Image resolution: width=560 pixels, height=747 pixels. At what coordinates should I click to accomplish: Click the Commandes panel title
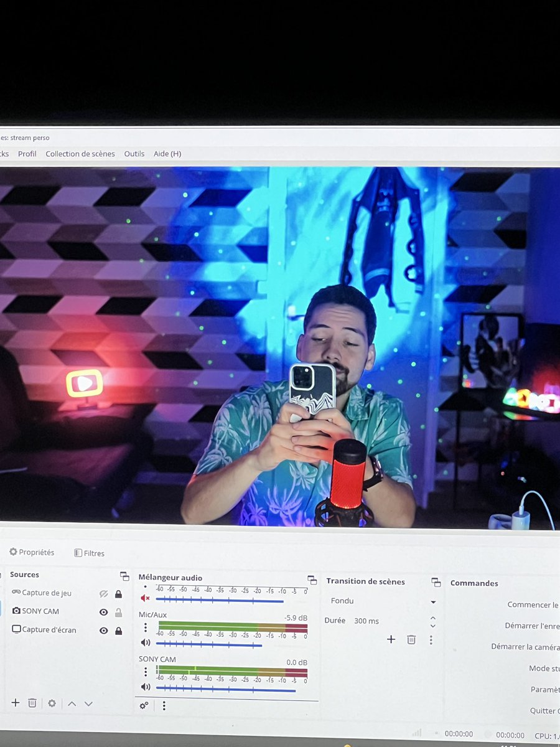[x=474, y=583]
